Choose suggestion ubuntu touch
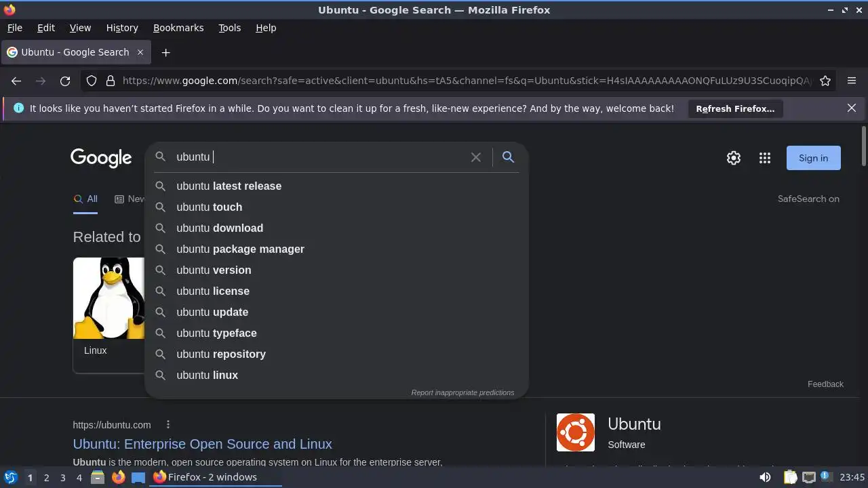 [x=336, y=207]
